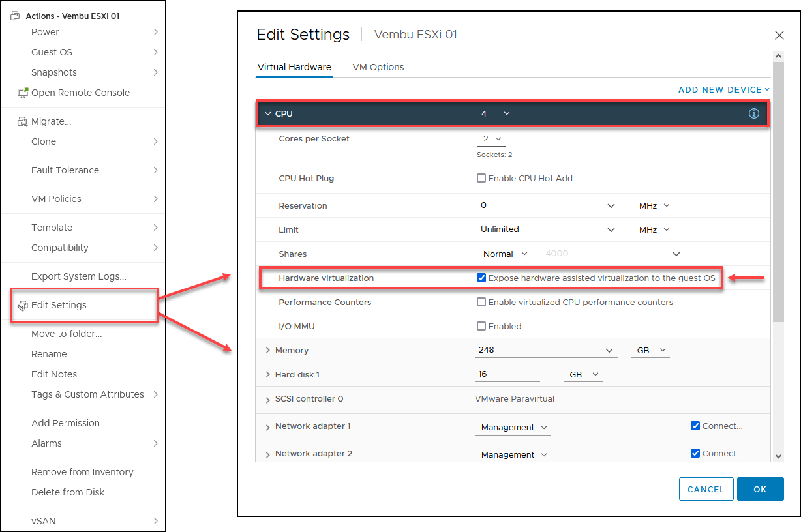Change the Limit MHz unit dropdown

click(x=652, y=229)
